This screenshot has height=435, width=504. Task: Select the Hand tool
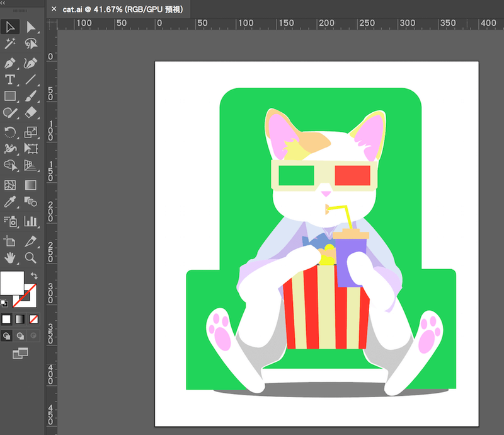click(10, 257)
